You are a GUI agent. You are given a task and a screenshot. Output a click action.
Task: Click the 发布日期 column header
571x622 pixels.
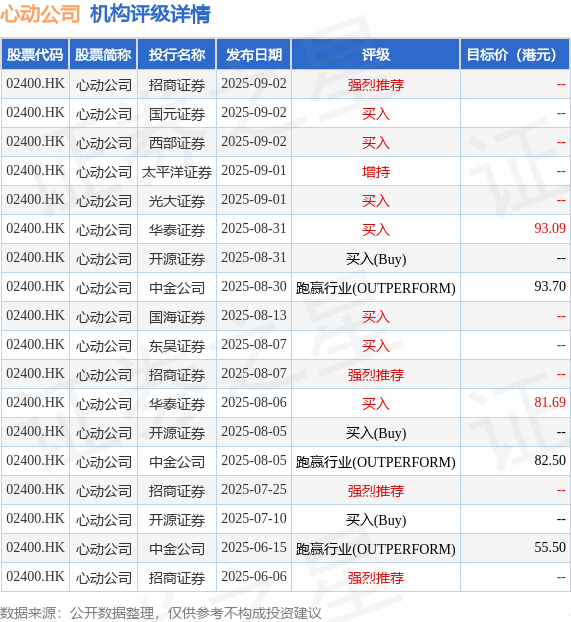254,54
